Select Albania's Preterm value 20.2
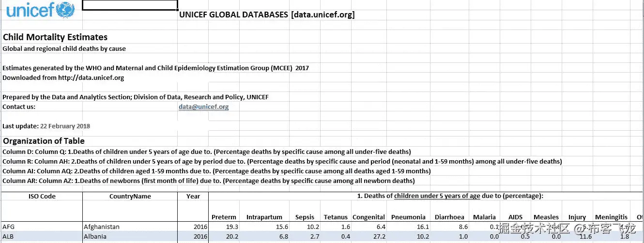The width and height of the screenshot is (644, 243). click(x=232, y=237)
